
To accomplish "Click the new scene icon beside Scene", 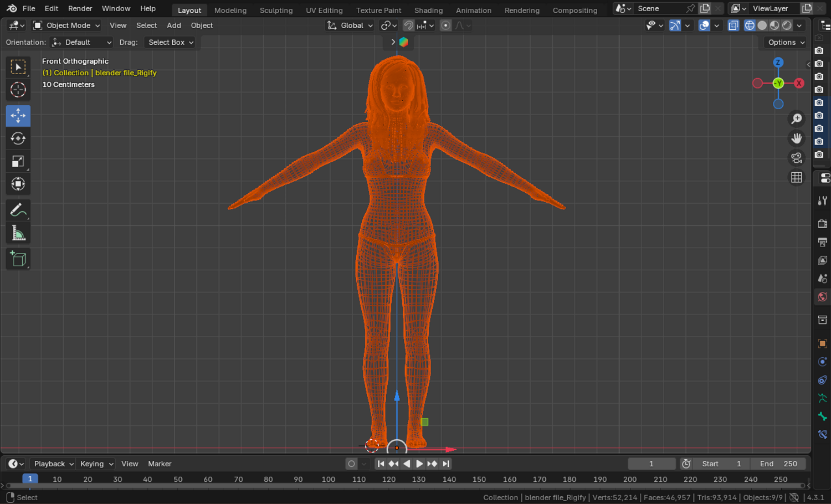I will 705,8.
